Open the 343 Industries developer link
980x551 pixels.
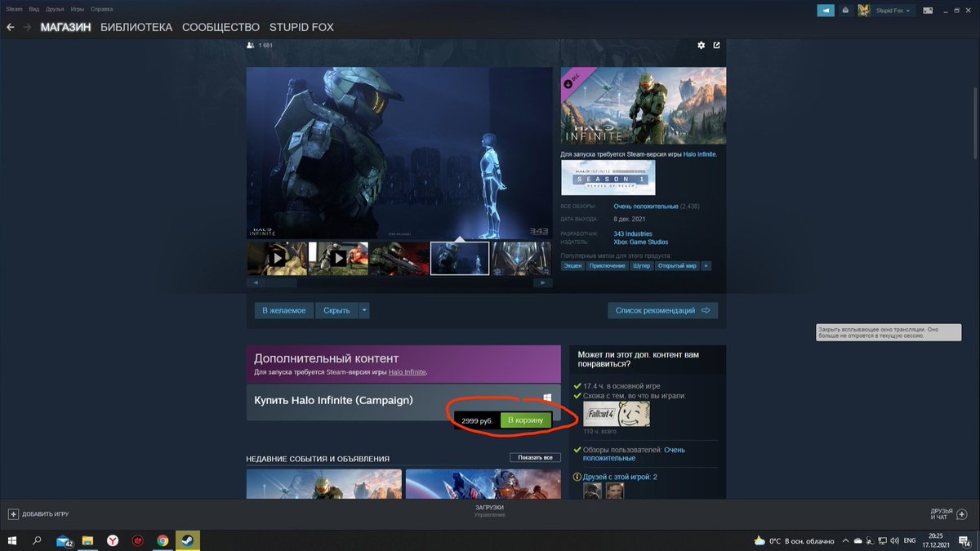tap(633, 234)
